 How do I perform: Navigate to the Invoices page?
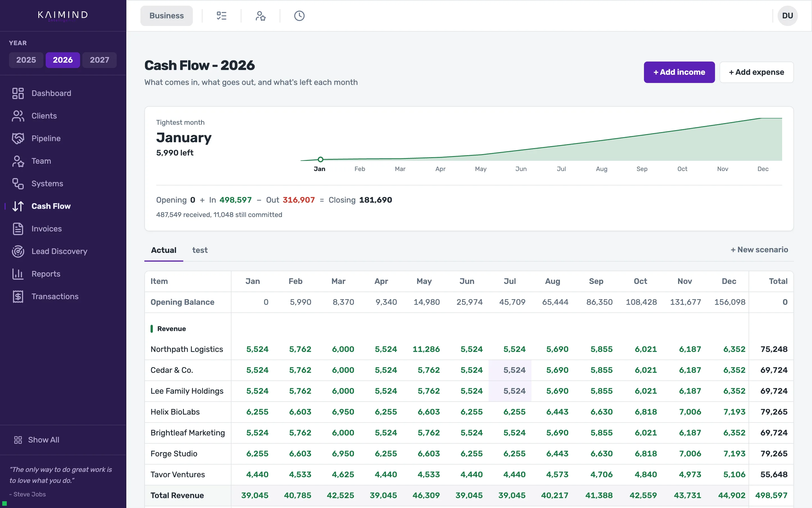click(47, 229)
